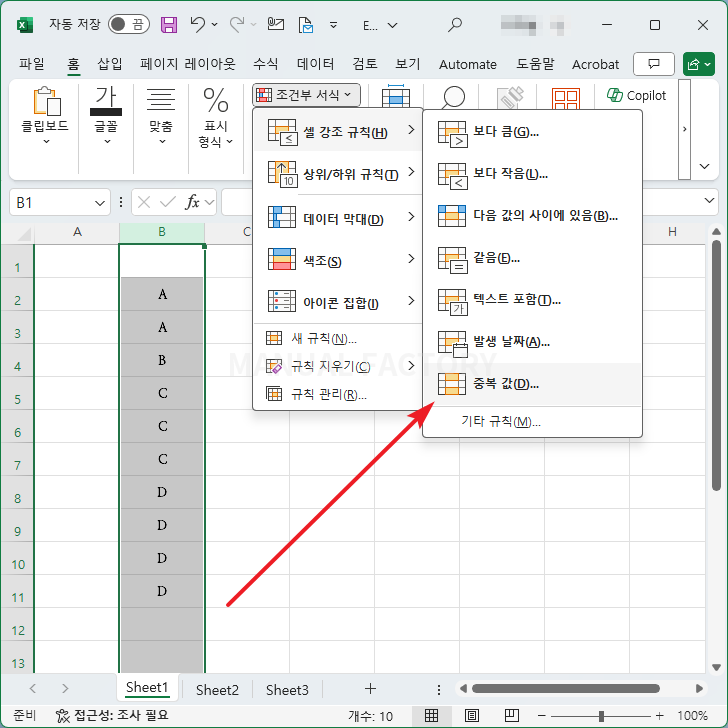
Task: Open the 데이터 tab
Action: 315,64
